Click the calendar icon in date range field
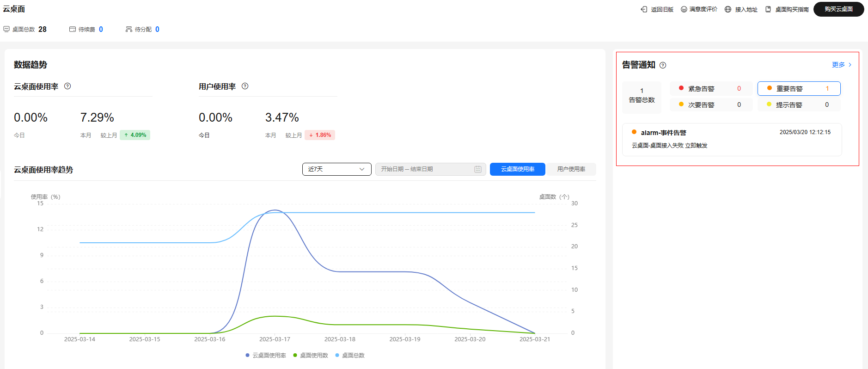868x369 pixels. pyautogui.click(x=478, y=169)
